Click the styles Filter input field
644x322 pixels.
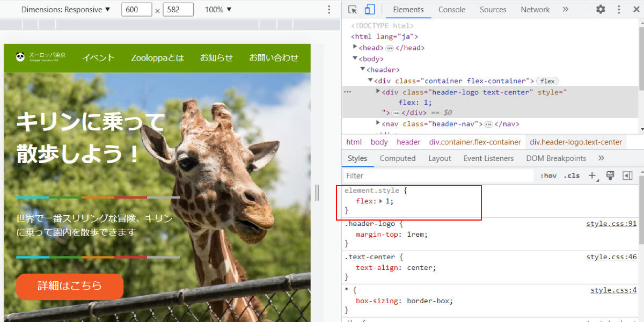coord(438,175)
